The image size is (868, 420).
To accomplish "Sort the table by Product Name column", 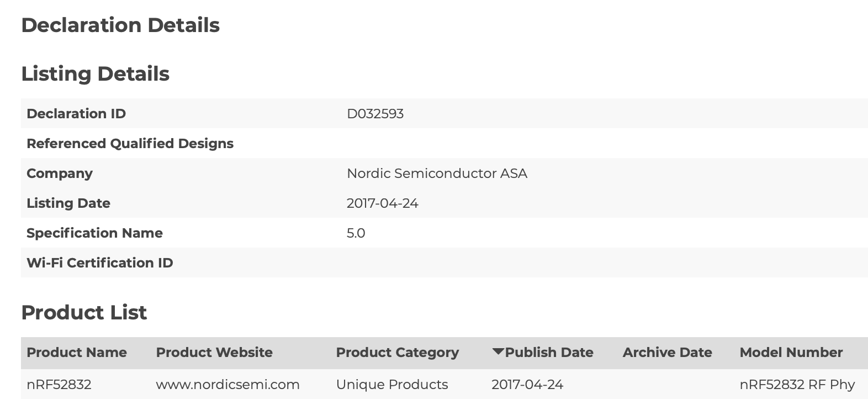I will click(x=77, y=353).
